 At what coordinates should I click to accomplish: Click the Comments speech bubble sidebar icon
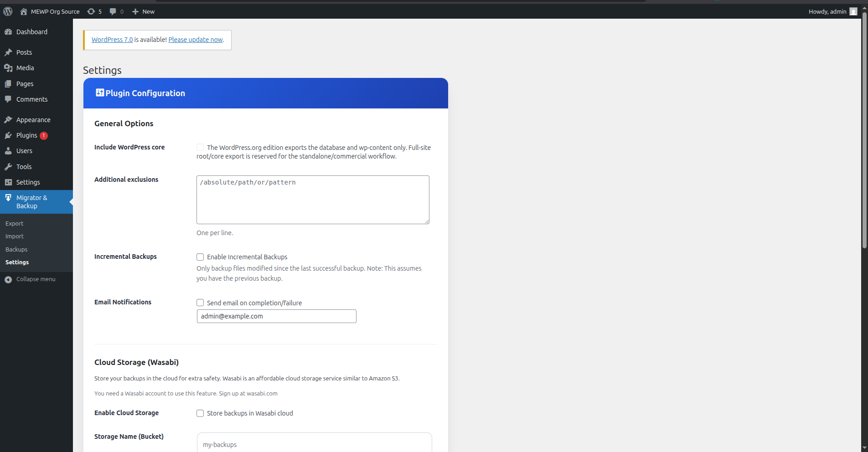point(8,99)
